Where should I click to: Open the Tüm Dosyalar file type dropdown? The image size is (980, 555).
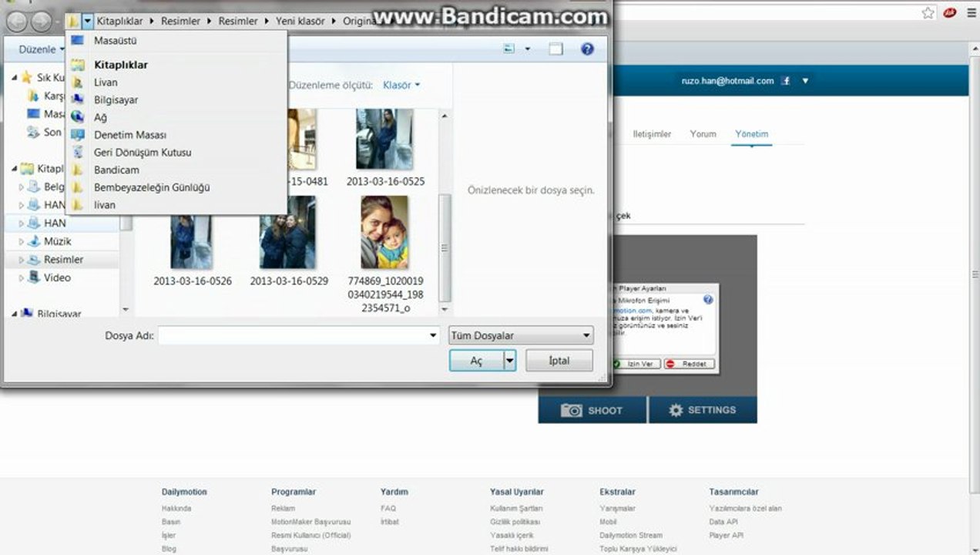coord(521,335)
